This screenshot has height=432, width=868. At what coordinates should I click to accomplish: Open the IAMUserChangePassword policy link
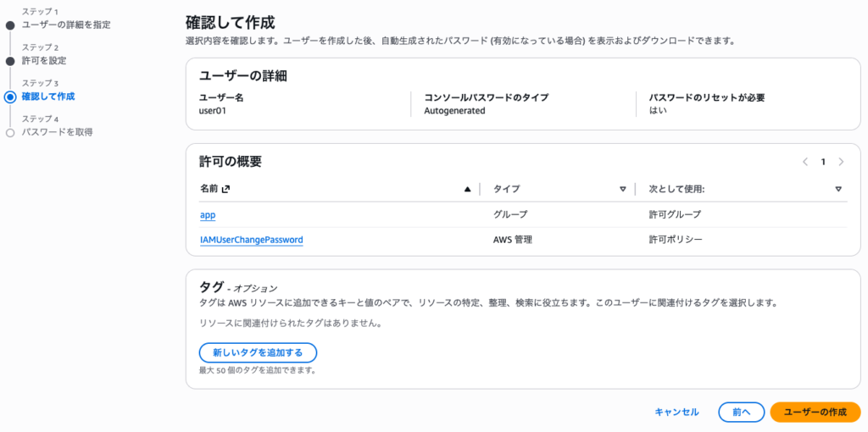pyautogui.click(x=251, y=240)
